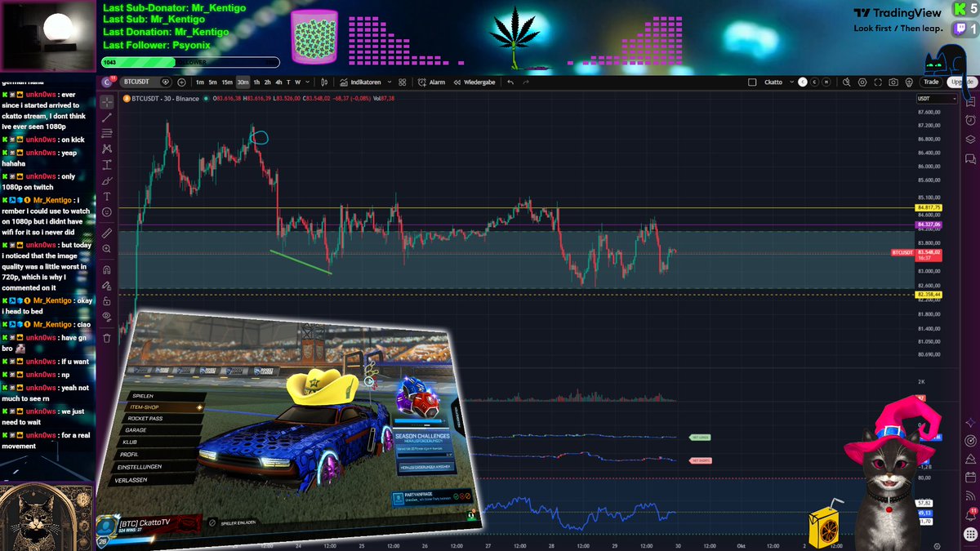This screenshot has height=551, width=980.
Task: Toggle stay in drawing mode
Action: pyautogui.click(x=107, y=286)
